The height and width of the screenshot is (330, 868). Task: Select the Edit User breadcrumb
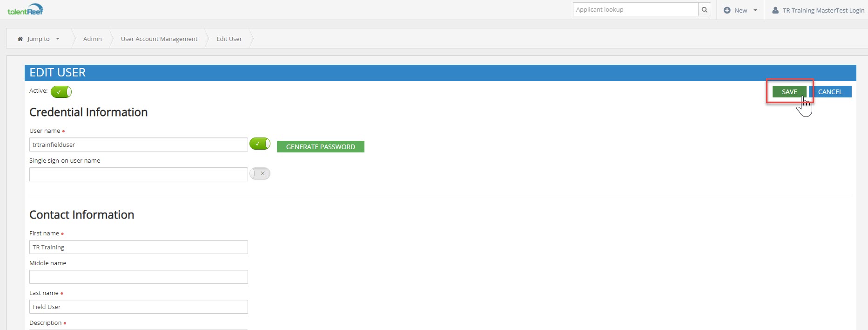click(x=229, y=39)
